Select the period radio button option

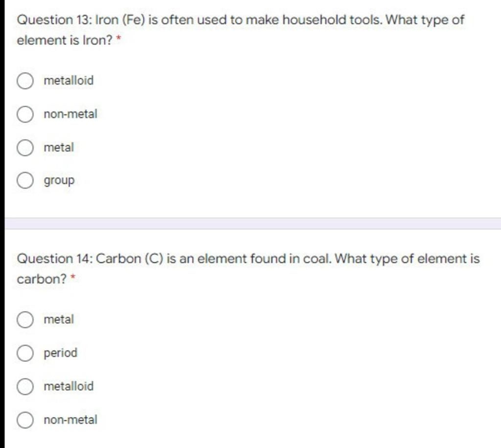point(25,353)
